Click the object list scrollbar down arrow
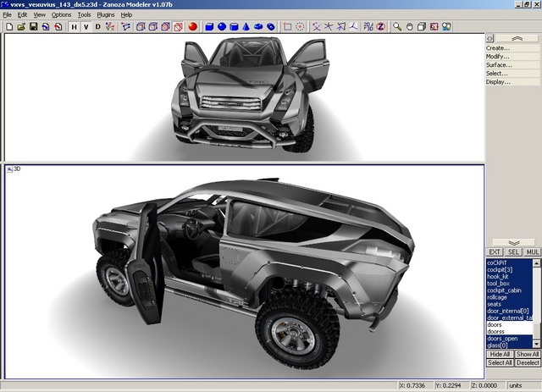The image size is (542, 392). (x=536, y=345)
